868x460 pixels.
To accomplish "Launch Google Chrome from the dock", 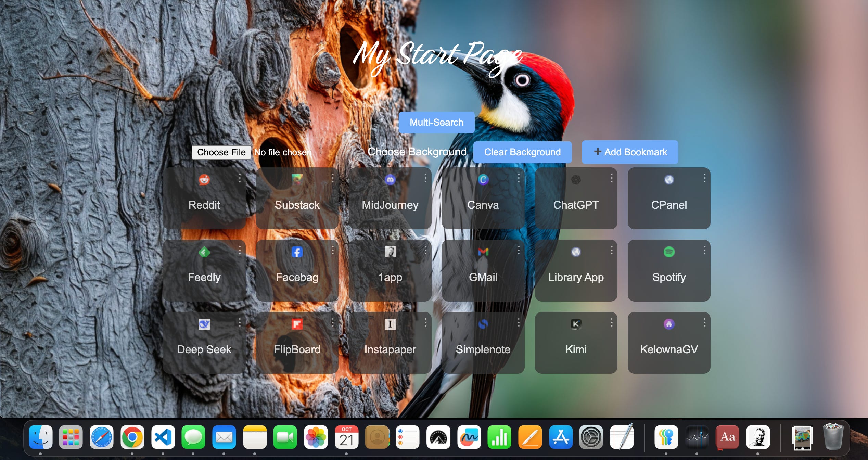I will coord(132,437).
